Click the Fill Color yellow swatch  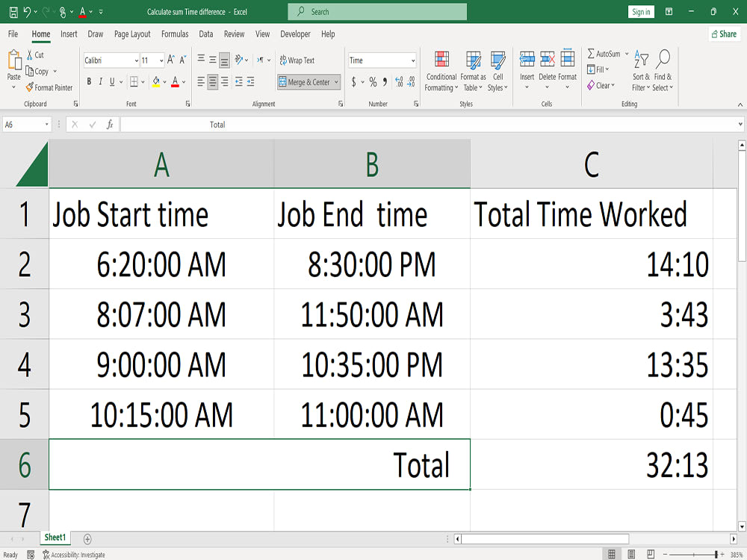pyautogui.click(x=156, y=82)
